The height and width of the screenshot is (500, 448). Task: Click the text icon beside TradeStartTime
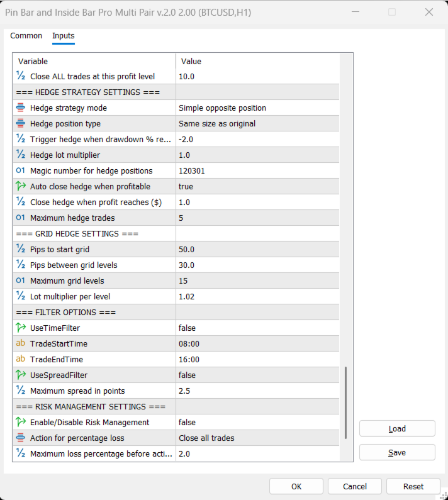[x=20, y=344]
